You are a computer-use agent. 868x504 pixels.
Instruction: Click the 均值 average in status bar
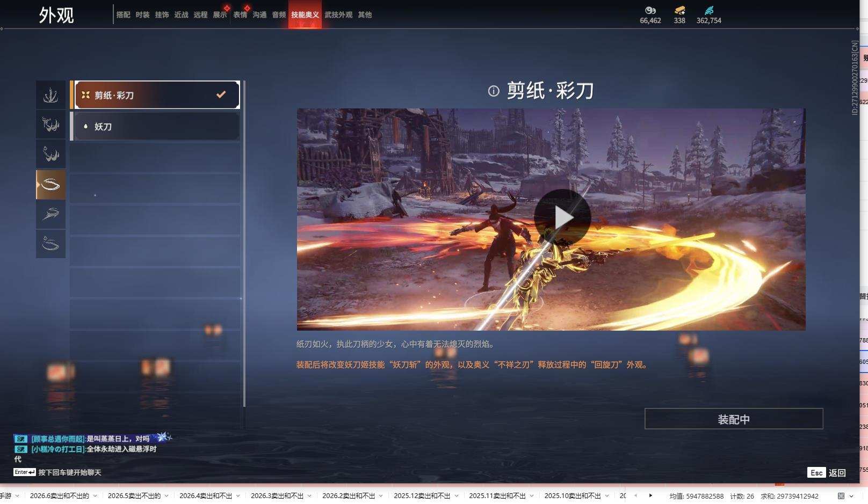point(697,496)
